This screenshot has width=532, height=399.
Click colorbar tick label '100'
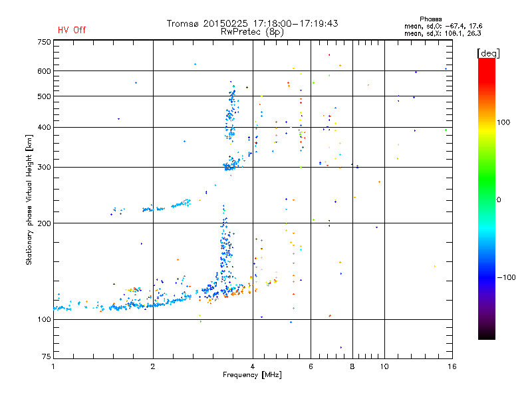pyautogui.click(x=503, y=122)
